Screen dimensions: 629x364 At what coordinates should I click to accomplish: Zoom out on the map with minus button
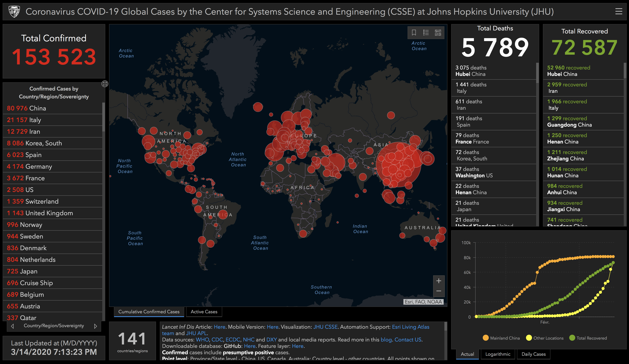click(439, 291)
